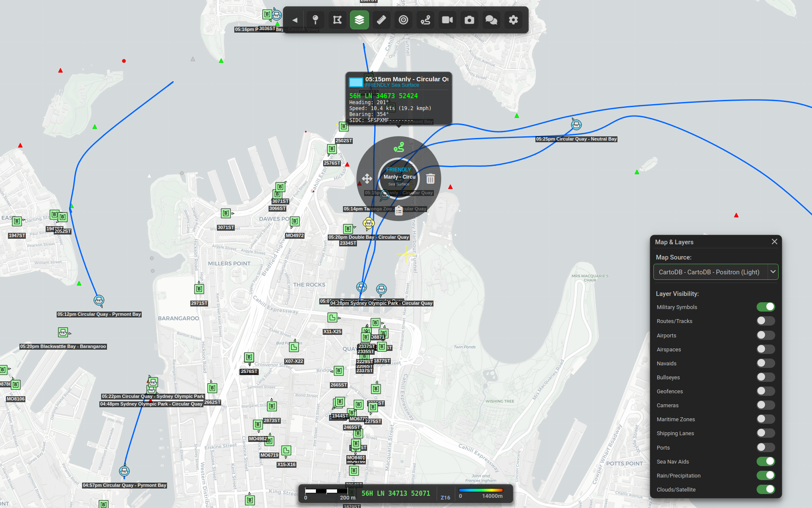Click the map marker pin tool
This screenshot has height=508, width=812.
pos(315,20)
